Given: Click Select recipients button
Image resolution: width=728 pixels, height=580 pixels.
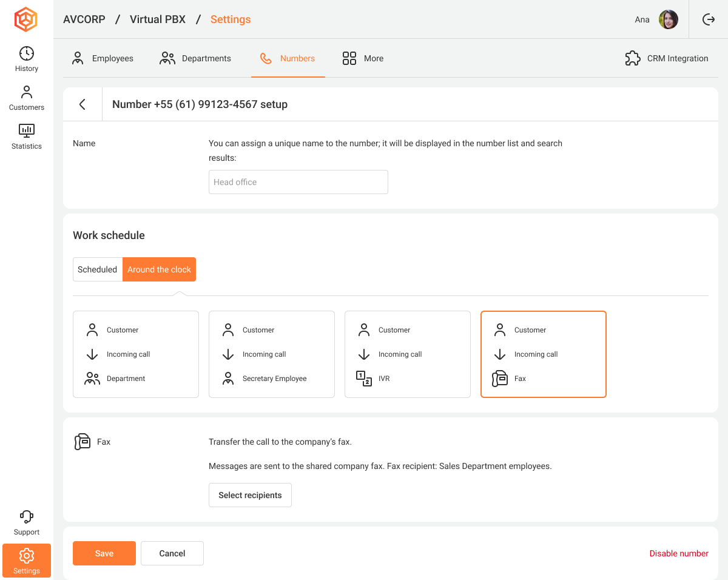Looking at the screenshot, I should [250, 495].
